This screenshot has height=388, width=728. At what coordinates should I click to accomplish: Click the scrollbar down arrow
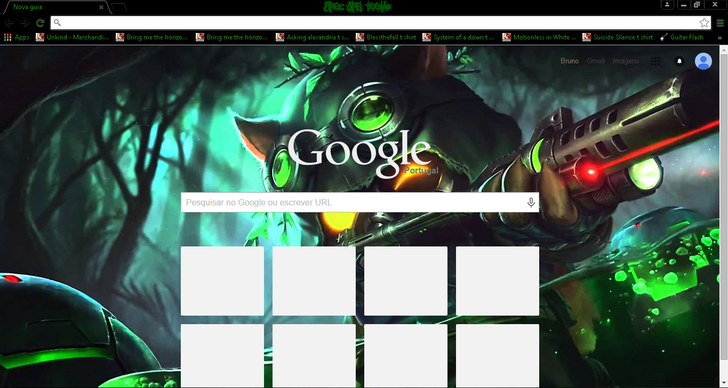pos(723,383)
